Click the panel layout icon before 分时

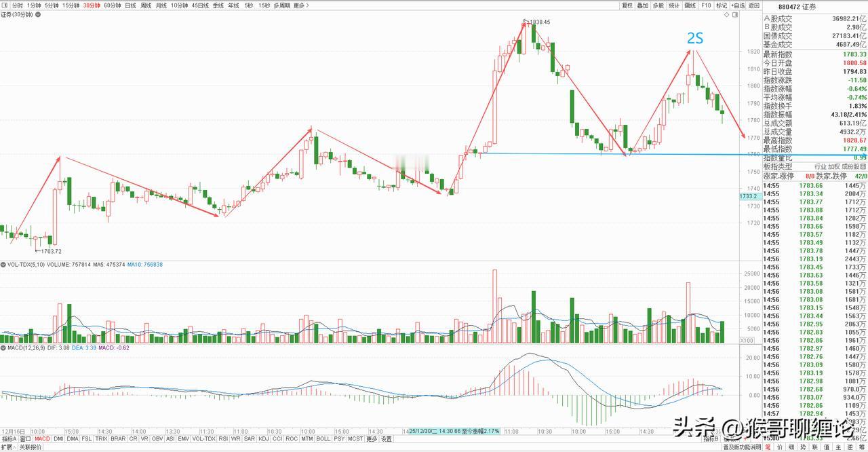tap(5, 5)
